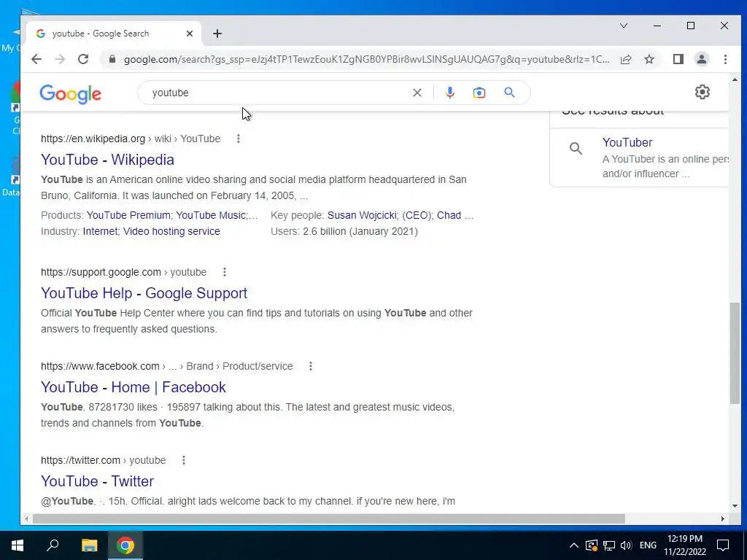Open the Internet industry link
Image resolution: width=747 pixels, height=560 pixels.
[x=100, y=231]
